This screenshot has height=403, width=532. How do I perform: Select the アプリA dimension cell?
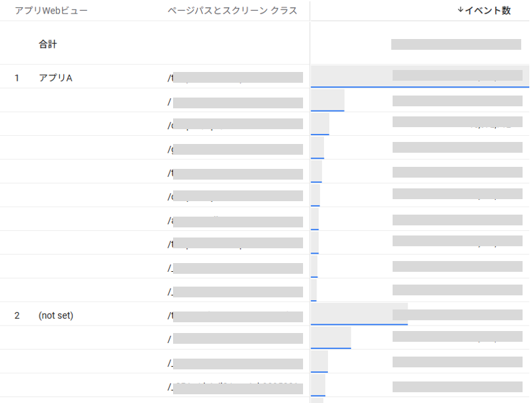click(x=55, y=78)
